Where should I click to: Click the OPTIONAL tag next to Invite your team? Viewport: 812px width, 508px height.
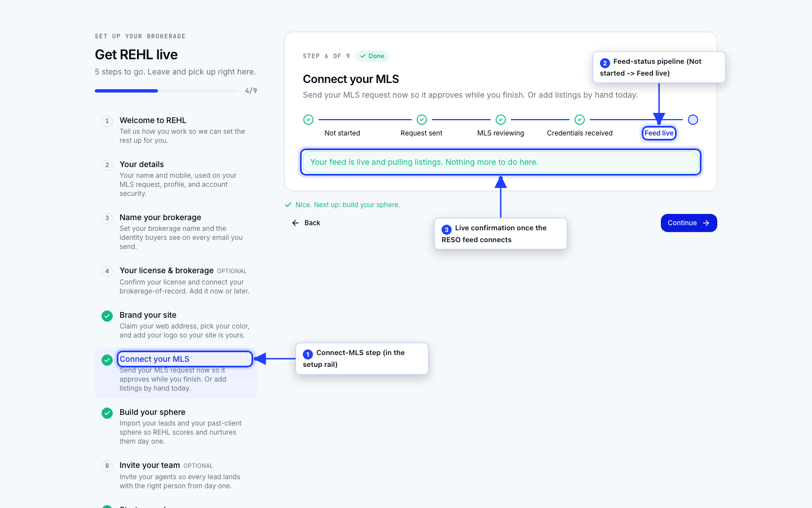[x=198, y=466]
